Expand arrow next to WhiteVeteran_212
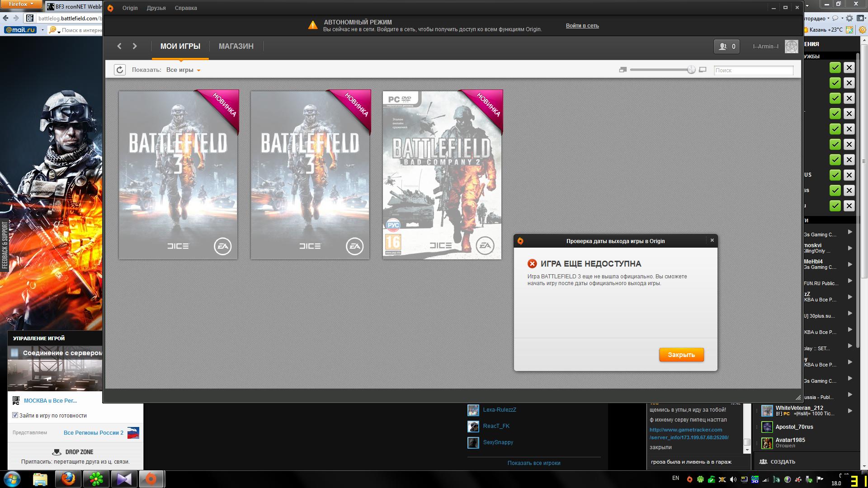This screenshot has height=488, width=868. click(x=850, y=411)
